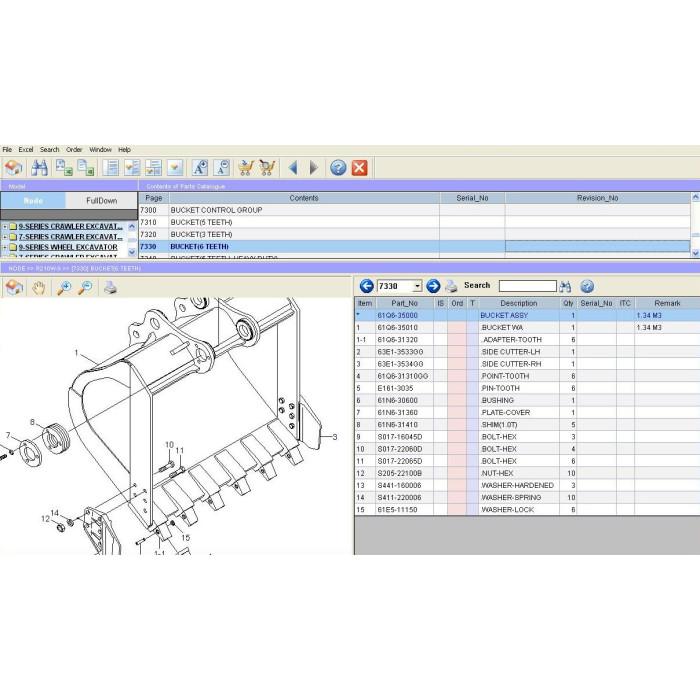Viewport: 700px width, 700px height.
Task: Open the 7330 page number dropdown
Action: point(417,286)
